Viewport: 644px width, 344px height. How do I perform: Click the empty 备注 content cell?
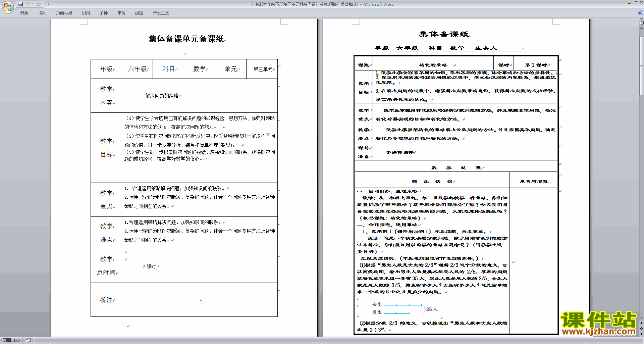(x=200, y=300)
